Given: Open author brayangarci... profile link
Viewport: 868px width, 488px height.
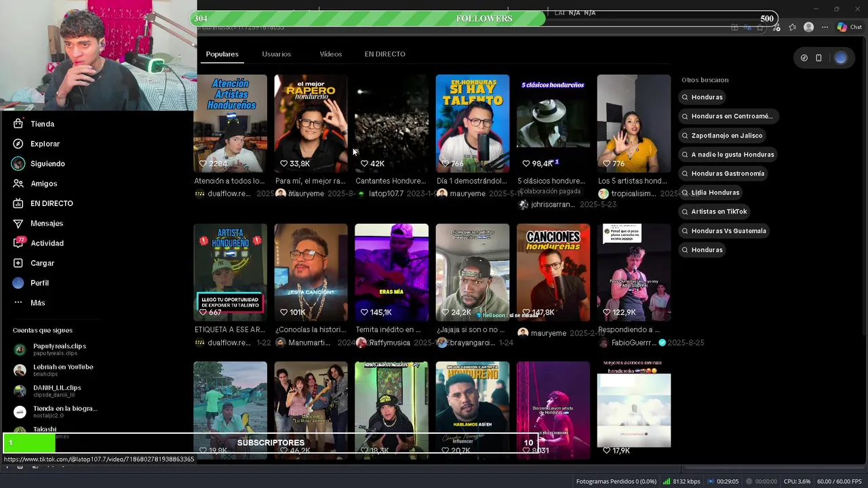Looking at the screenshot, I should (472, 343).
